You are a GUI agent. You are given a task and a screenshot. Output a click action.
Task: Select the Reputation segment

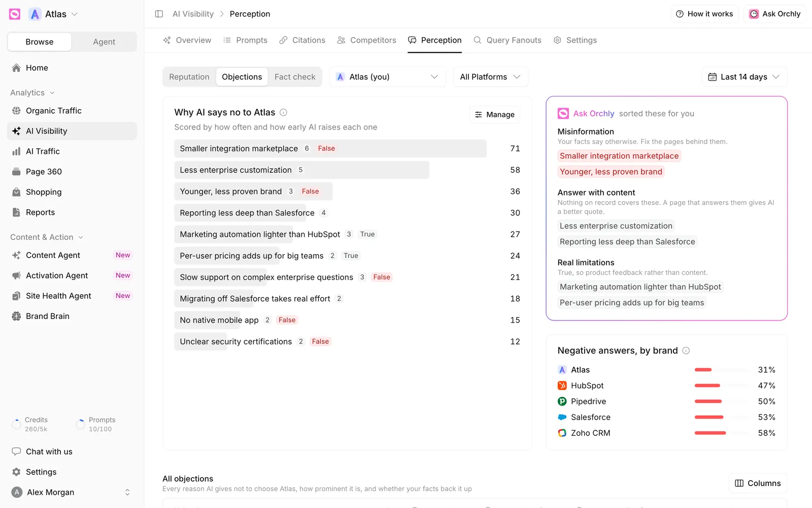[189, 77]
